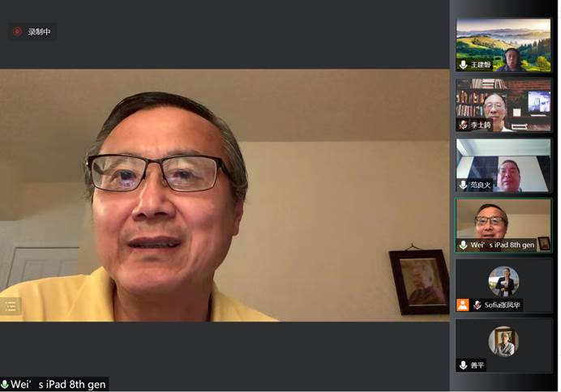Image resolution: width=561 pixels, height=392 pixels.
Task: Click the muted mic icon on Sofia张凤华's tile
Action: tap(477, 305)
